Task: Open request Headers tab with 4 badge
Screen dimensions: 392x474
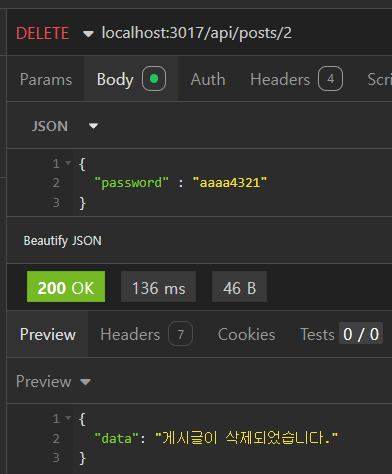Action: pyautogui.click(x=296, y=79)
